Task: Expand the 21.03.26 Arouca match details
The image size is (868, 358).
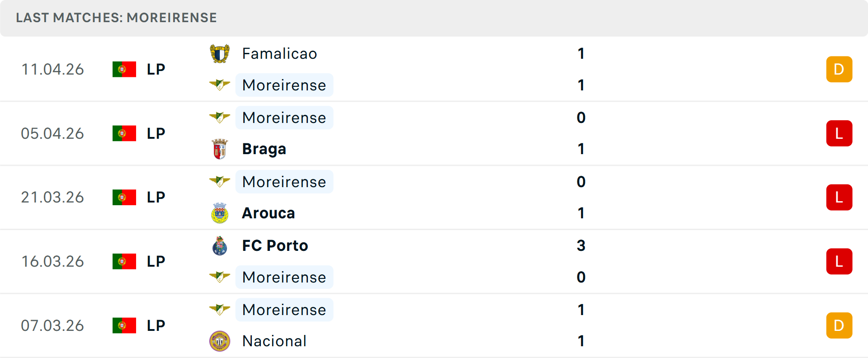Action: [434, 197]
